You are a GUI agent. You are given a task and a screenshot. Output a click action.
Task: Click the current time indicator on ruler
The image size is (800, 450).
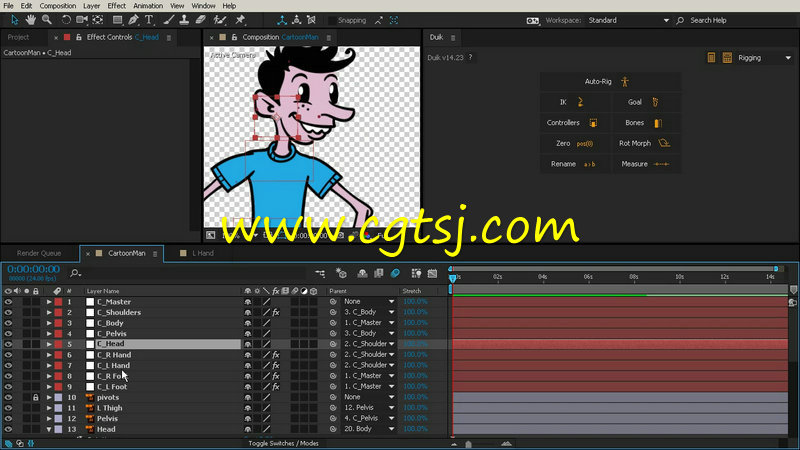click(453, 279)
